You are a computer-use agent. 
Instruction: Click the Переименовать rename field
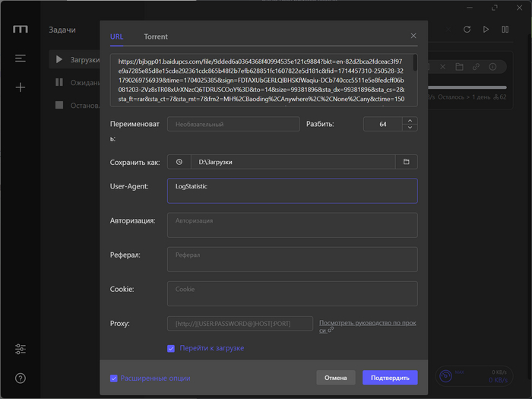tap(233, 124)
